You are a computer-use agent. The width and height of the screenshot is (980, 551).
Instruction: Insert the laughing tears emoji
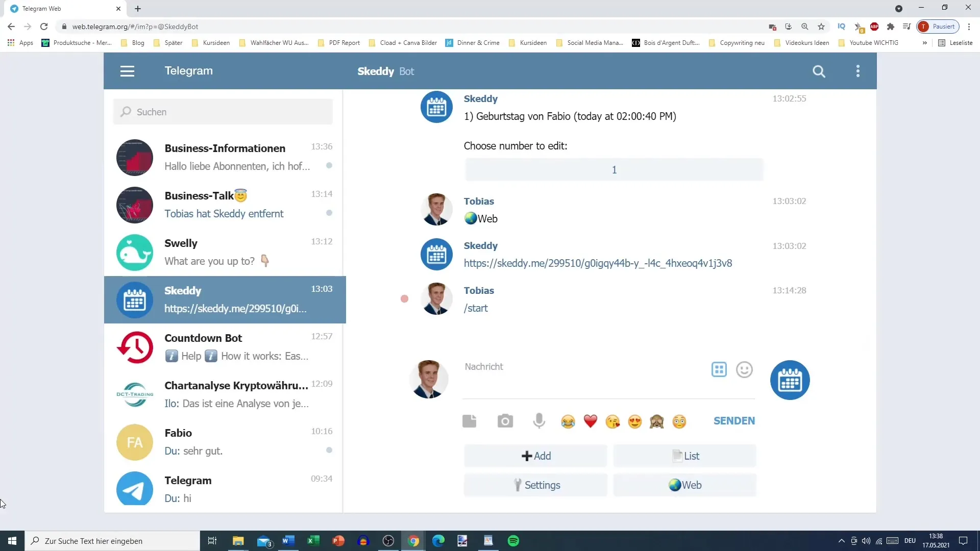(568, 422)
